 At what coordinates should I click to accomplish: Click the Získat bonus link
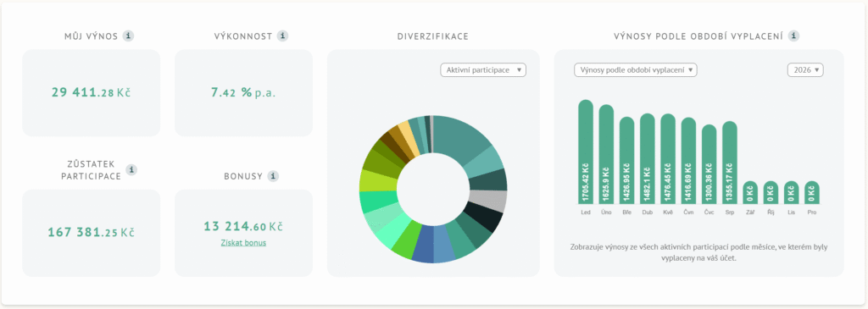point(243,243)
